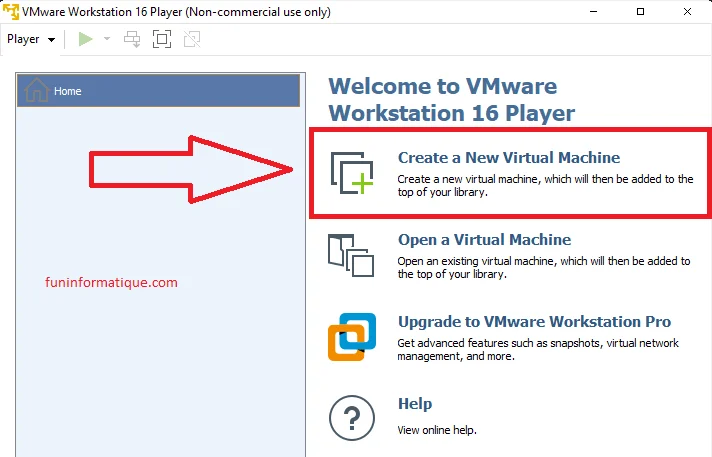Open the Player menu dropdown
The width and height of the screenshot is (712, 457).
point(31,40)
